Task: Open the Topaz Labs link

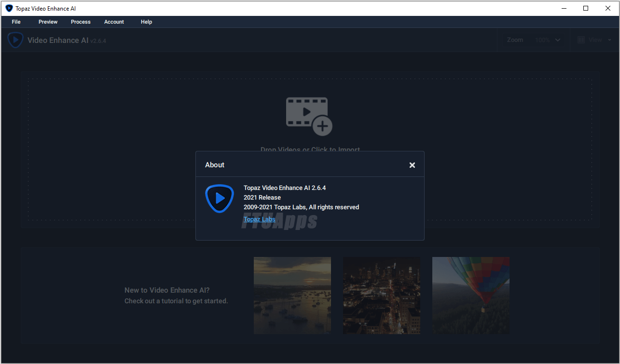Action: pos(260,219)
